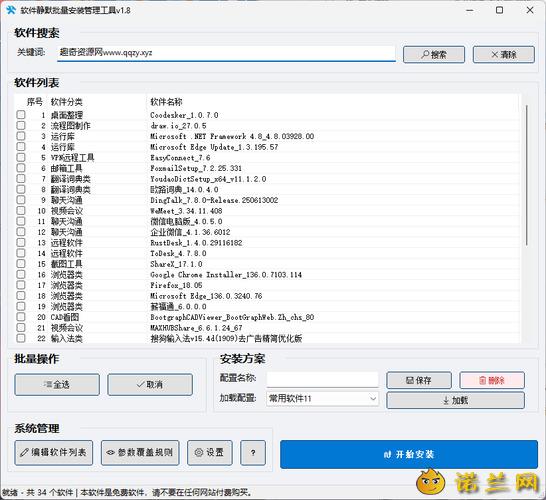Image resolution: width=546 pixels, height=500 pixels.
Task: Select the 企业微信_4.1.36.6012 entry
Action: [190, 232]
